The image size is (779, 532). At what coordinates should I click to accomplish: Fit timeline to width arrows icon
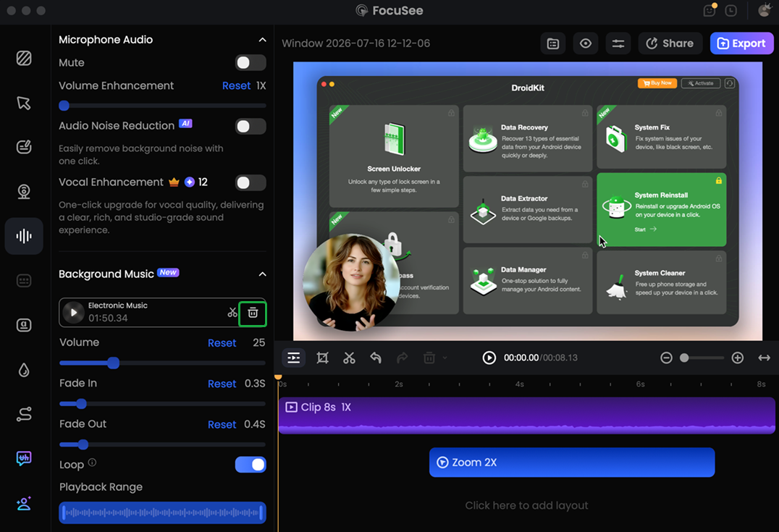coord(764,358)
